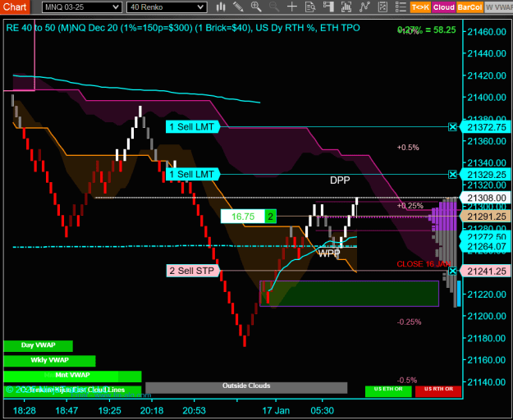Click the = 58.25 green value
Screen dimensions: 513x420
(x=441, y=30)
